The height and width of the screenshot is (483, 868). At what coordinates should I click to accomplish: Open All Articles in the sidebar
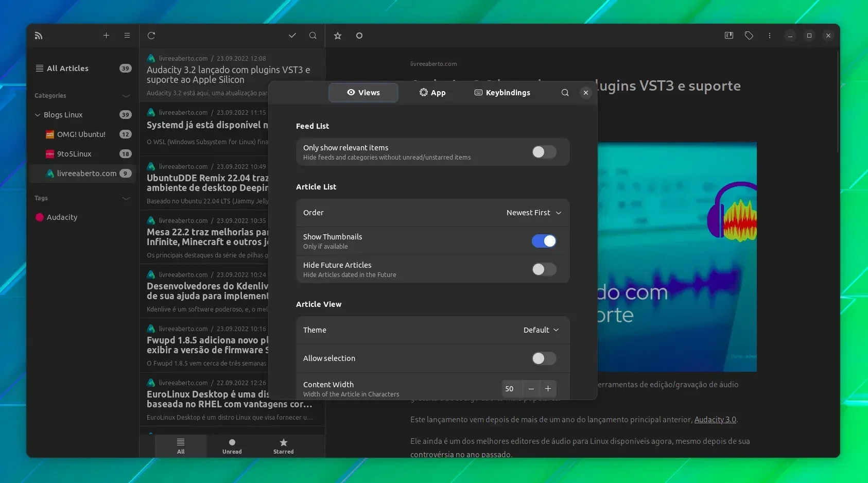point(82,68)
